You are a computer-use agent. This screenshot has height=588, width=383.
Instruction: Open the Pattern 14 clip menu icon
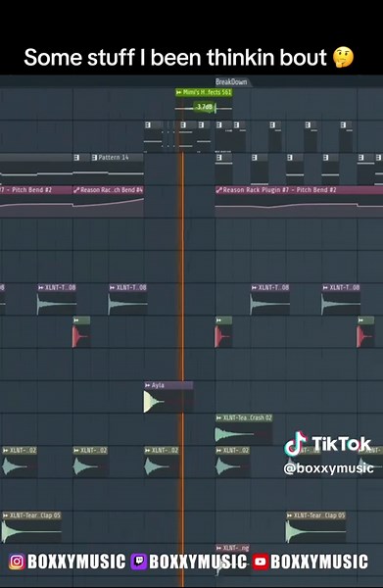pos(94,158)
